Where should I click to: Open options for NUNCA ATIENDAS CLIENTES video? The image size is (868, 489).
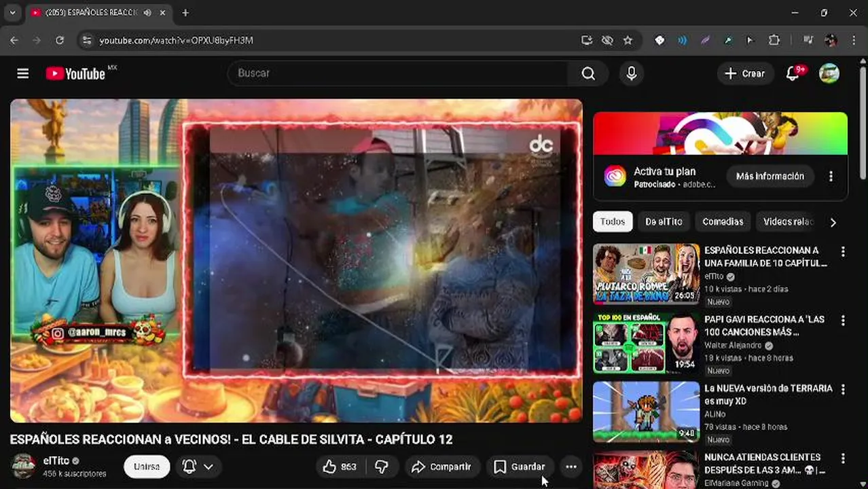tap(843, 458)
